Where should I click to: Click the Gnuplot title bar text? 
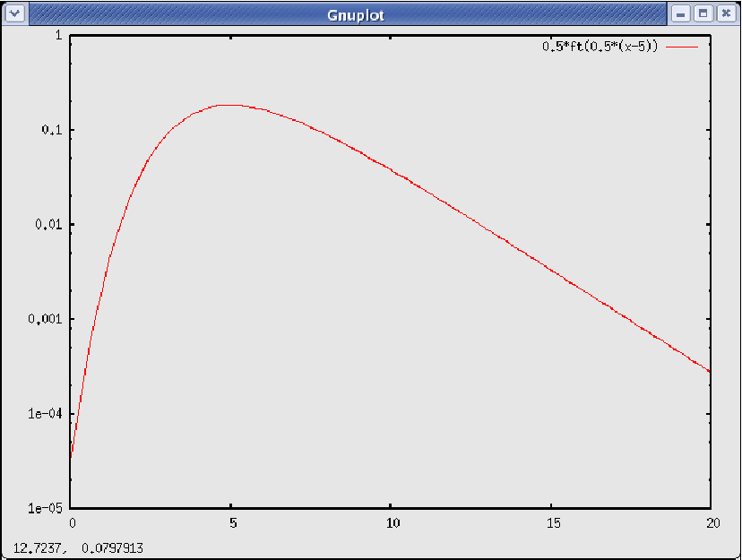(x=356, y=15)
